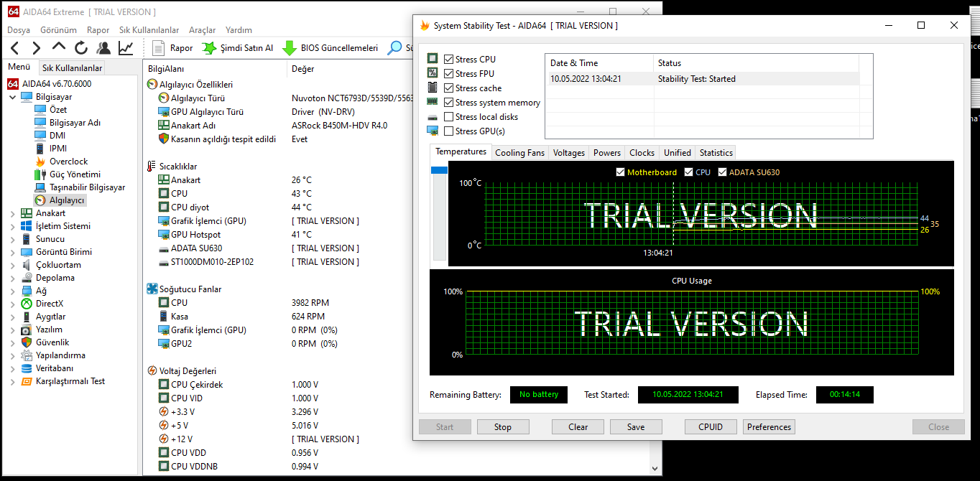Click the Stress local disks drive icon
Screen dimensions: 980x481
coord(433,116)
